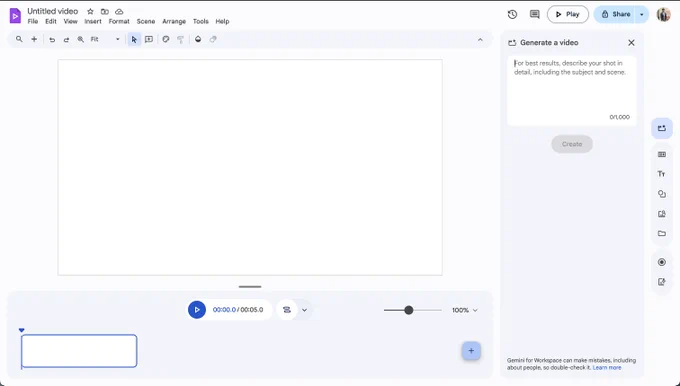Open the move-to-folder icon
Image resolution: width=680 pixels, height=386 pixels.
[105, 11]
